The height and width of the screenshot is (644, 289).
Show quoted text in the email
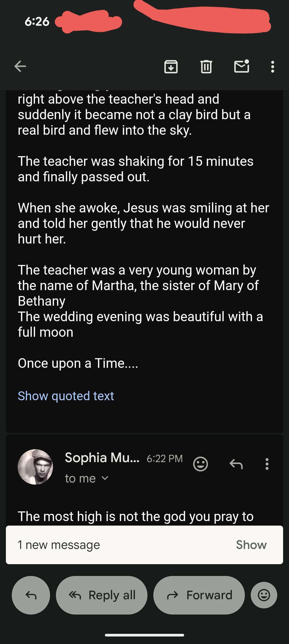click(x=66, y=396)
